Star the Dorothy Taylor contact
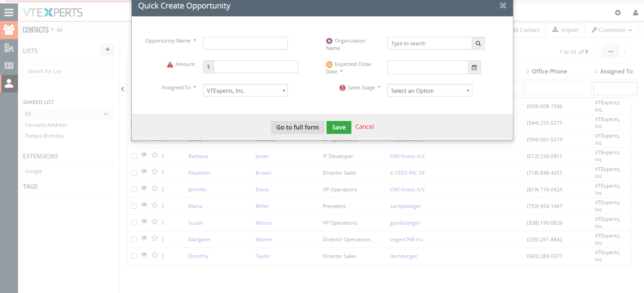Screen dimensions: 644x293 (x=154, y=255)
